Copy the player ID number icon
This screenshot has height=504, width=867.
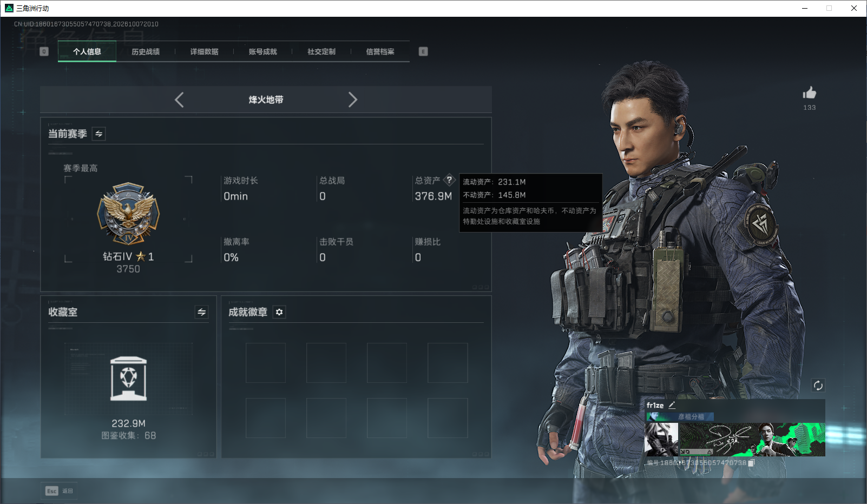tap(751, 463)
